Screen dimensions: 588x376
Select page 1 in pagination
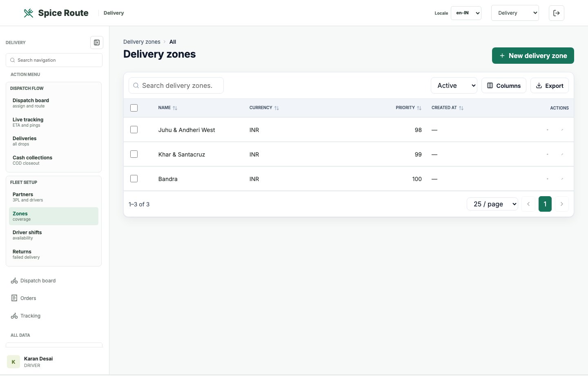click(x=545, y=204)
